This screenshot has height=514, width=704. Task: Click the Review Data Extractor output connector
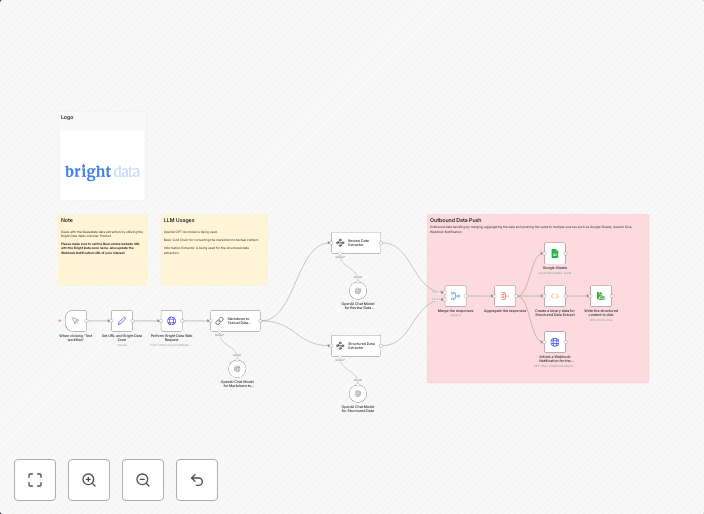[x=381, y=243]
